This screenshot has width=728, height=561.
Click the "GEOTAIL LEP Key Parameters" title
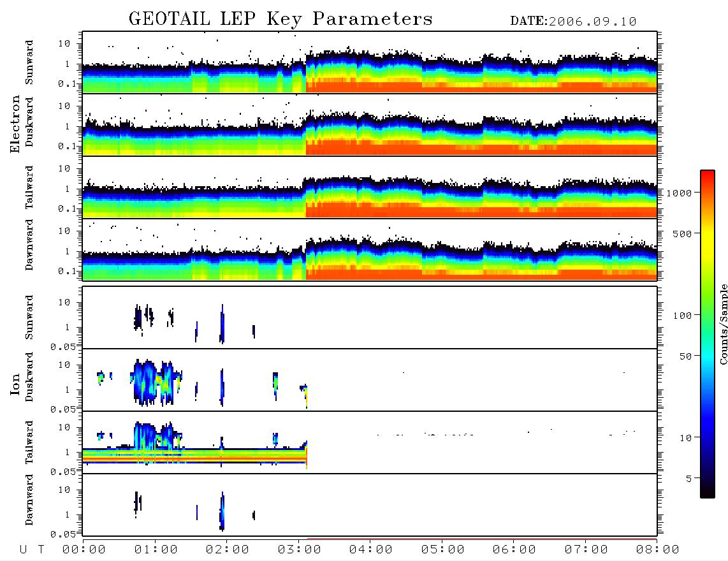(280, 19)
